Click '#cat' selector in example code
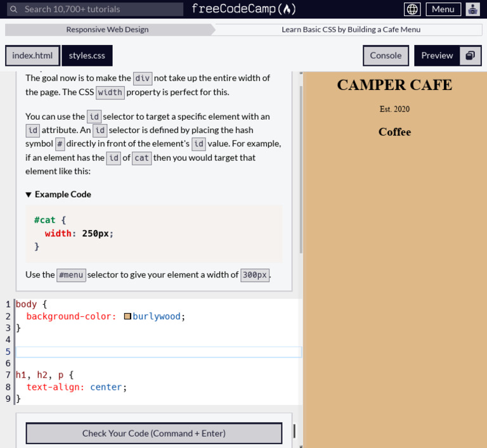Viewport: 487px width, 448px height. (45, 220)
